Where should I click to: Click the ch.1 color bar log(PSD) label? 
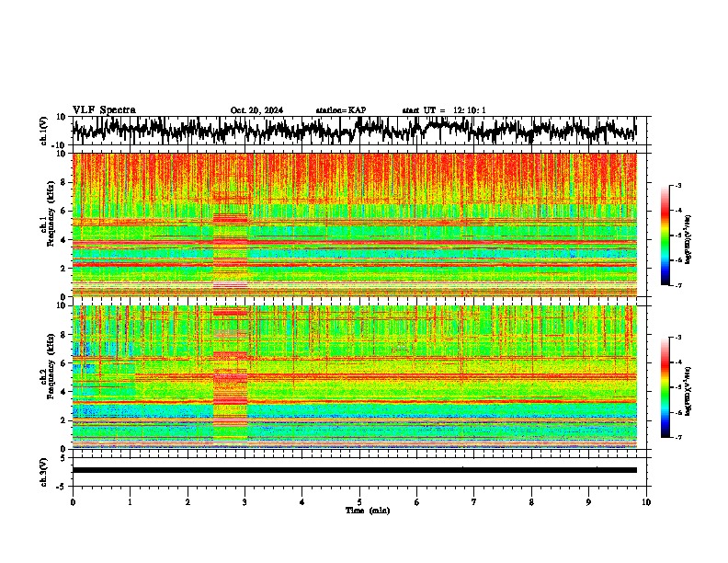click(x=688, y=240)
